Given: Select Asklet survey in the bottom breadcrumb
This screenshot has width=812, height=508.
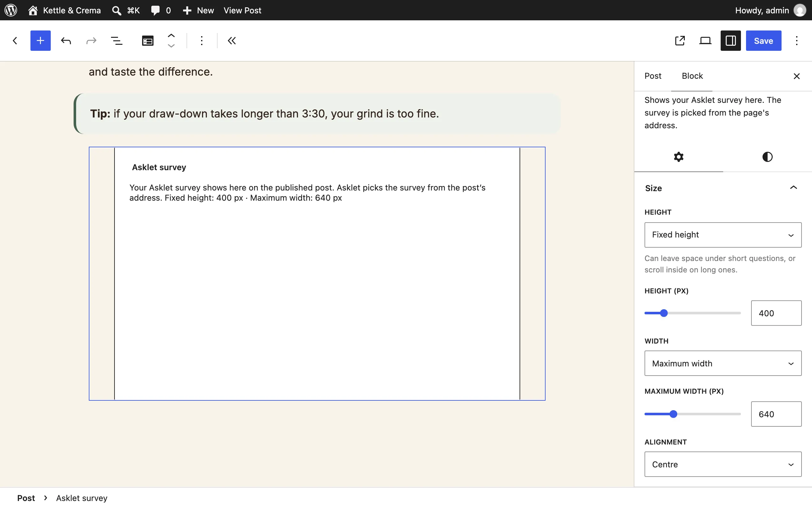Looking at the screenshot, I should (x=82, y=498).
